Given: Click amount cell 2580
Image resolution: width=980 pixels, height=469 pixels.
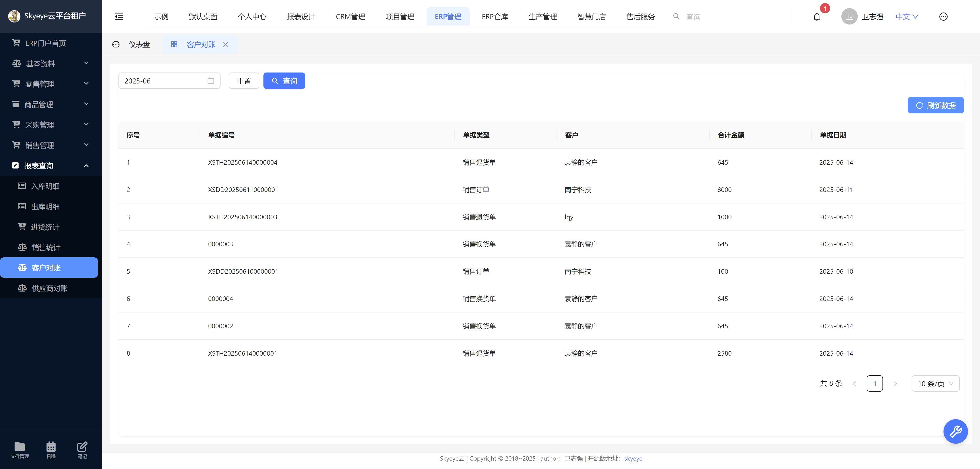Looking at the screenshot, I should click(724, 353).
